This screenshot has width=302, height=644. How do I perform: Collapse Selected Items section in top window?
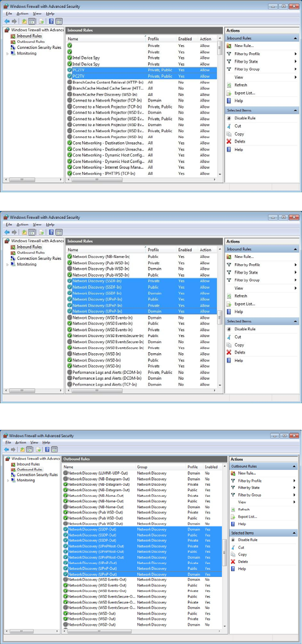click(296, 110)
